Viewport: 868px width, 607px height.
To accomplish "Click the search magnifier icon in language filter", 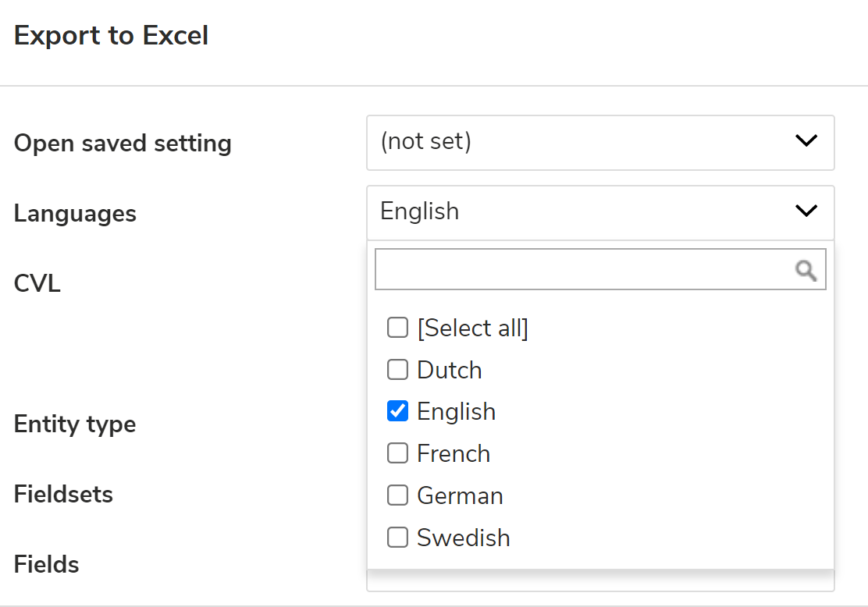I will (806, 271).
